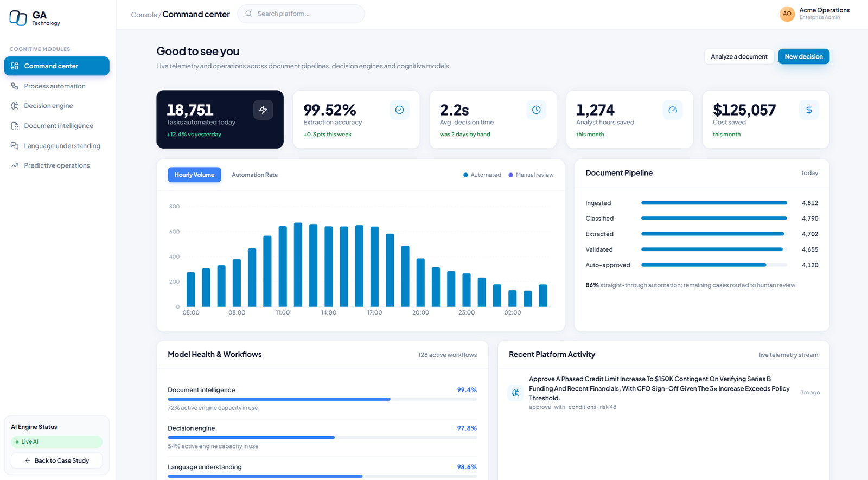Click Document intelligence capacity bar

click(x=322, y=399)
